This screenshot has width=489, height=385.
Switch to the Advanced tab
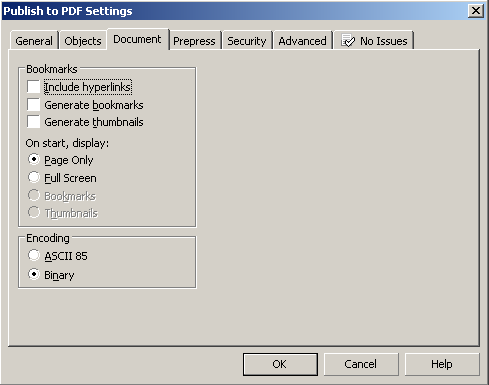click(x=303, y=41)
